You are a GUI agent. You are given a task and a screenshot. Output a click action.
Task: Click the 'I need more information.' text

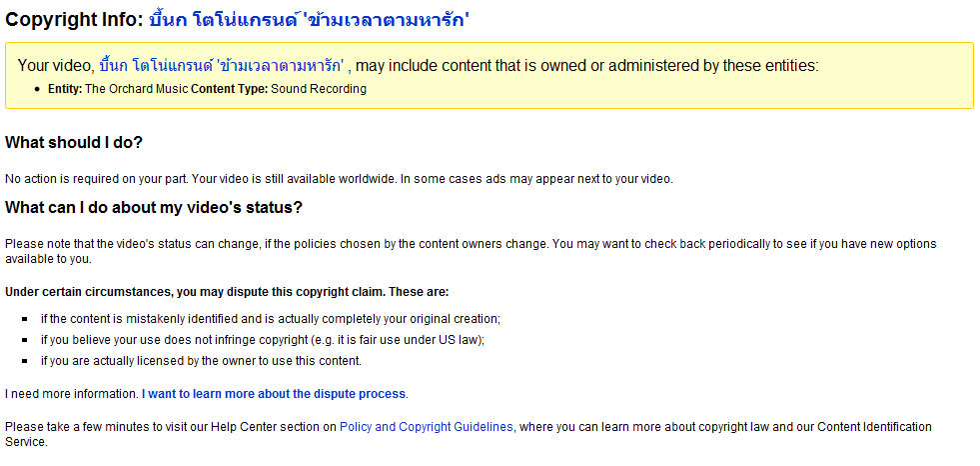click(72, 394)
